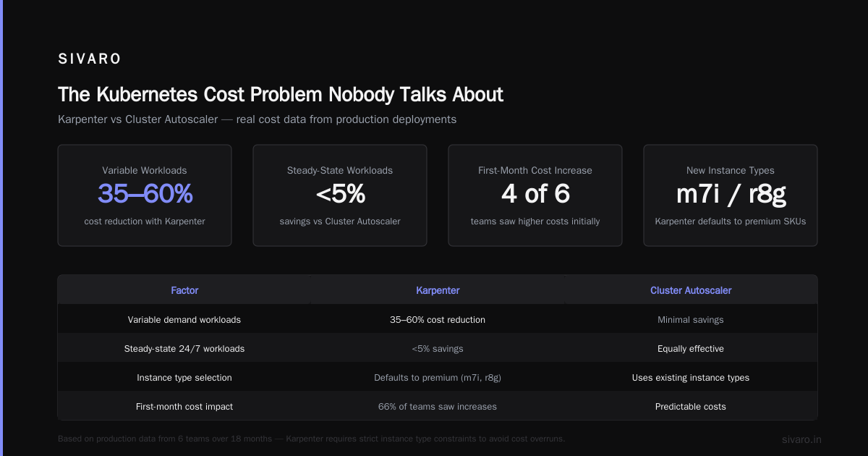This screenshot has height=456, width=868.
Task: Select the "First-Month Cost Increase" card label
Action: click(x=535, y=171)
